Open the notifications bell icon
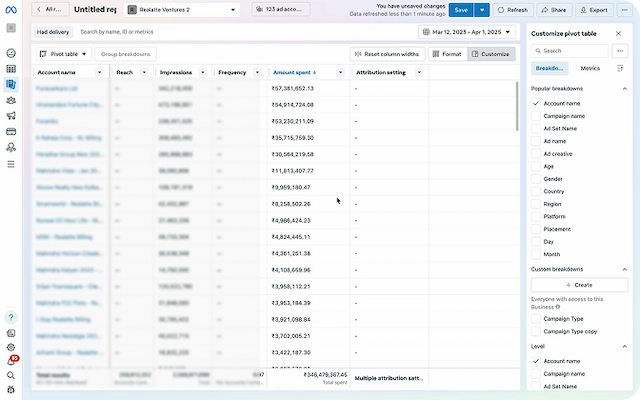This screenshot has width=640, height=400. coord(10,361)
